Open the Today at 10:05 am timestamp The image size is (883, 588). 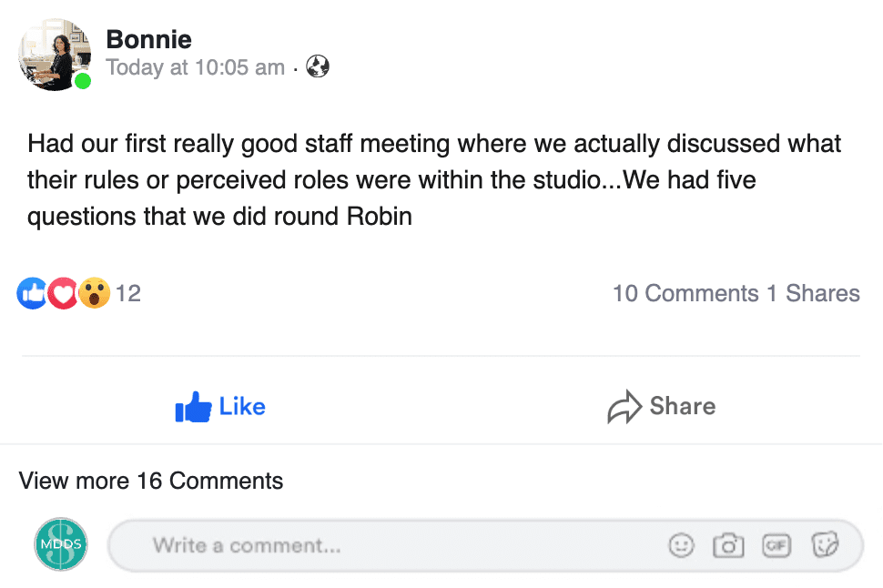(196, 67)
